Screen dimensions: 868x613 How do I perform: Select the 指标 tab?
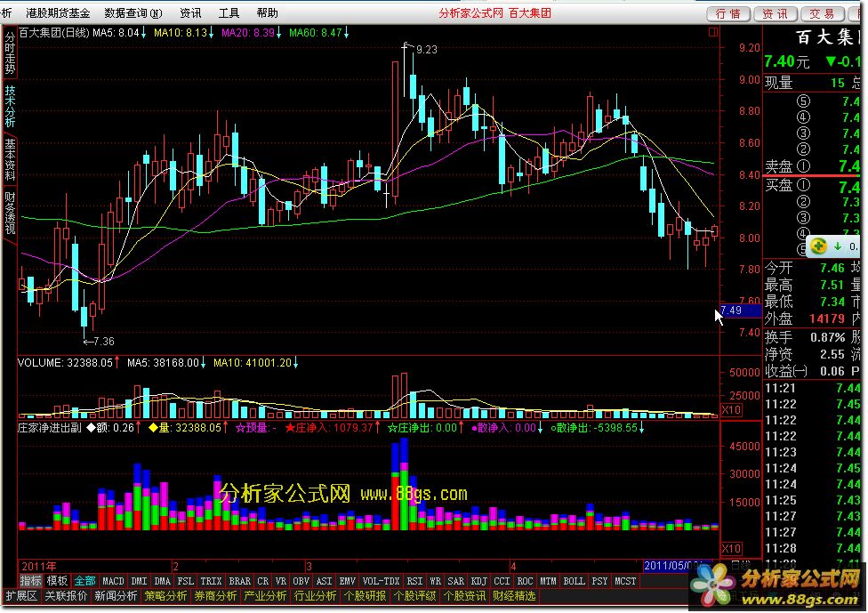coord(31,581)
